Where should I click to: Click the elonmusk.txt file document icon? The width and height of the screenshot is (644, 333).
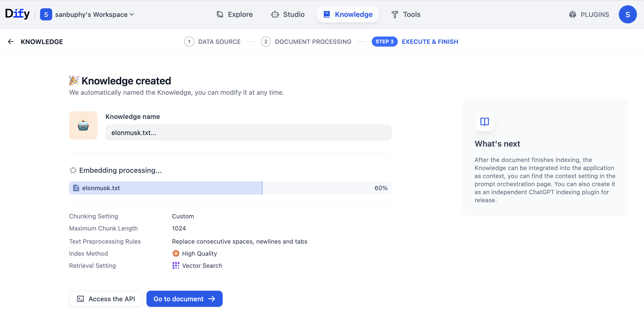(x=76, y=188)
